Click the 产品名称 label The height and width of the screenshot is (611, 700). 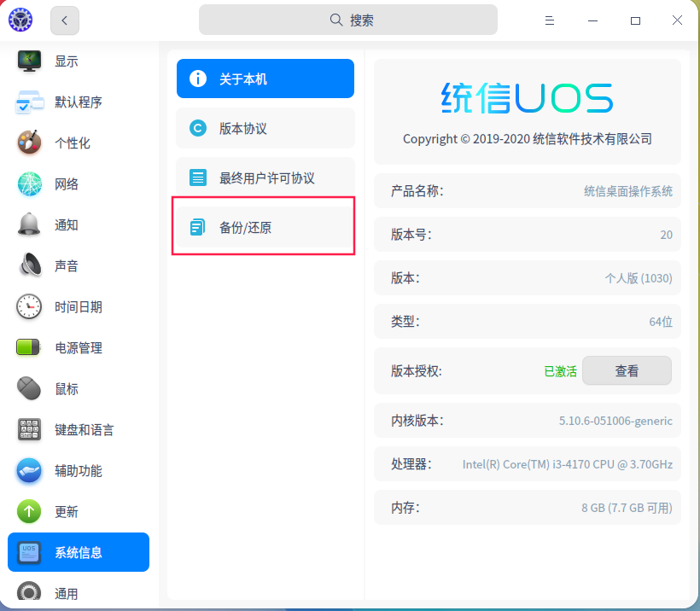[x=417, y=191]
